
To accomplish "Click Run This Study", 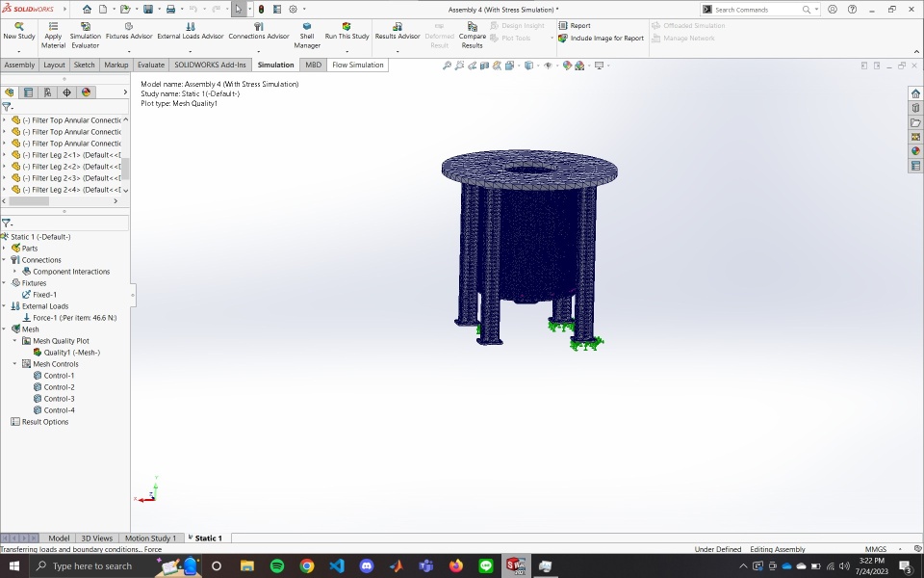I will click(346, 31).
